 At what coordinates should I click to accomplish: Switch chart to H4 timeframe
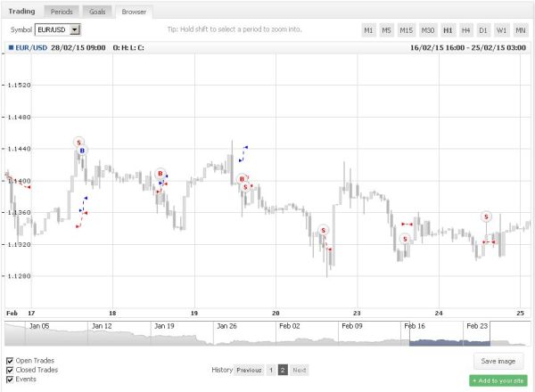pyautogui.click(x=466, y=30)
